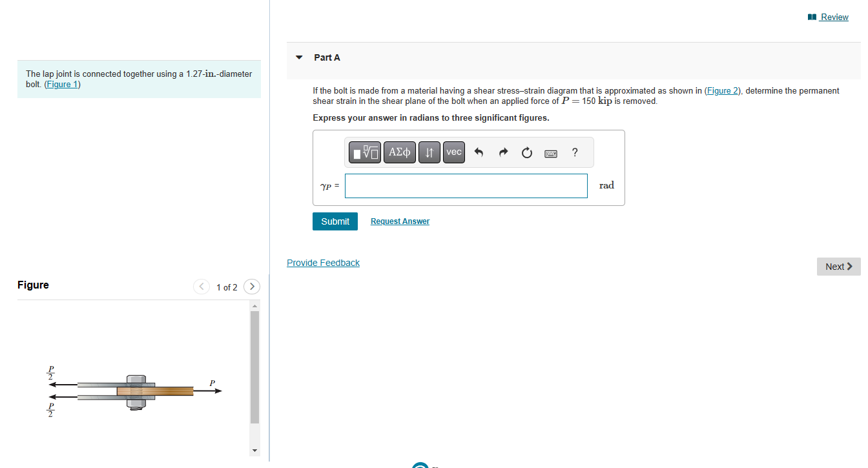The image size is (868, 468).
Task: Click the 'Part A' heading text
Action: pos(327,57)
